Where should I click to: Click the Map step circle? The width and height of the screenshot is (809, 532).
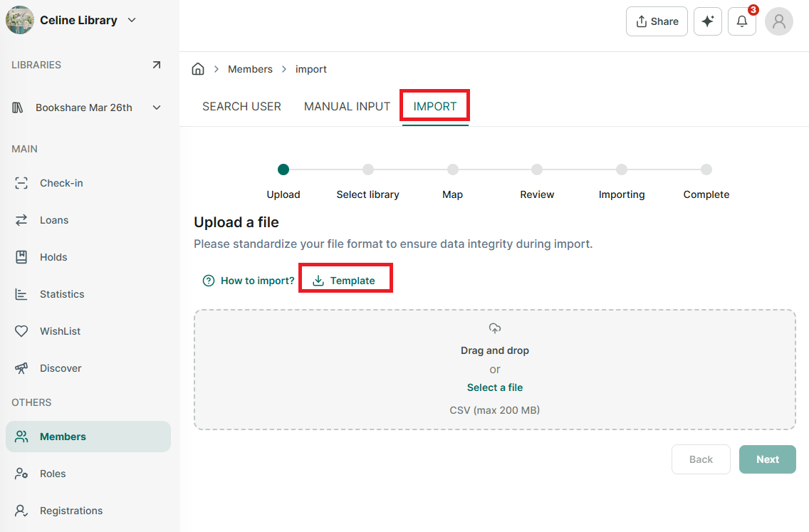point(452,169)
